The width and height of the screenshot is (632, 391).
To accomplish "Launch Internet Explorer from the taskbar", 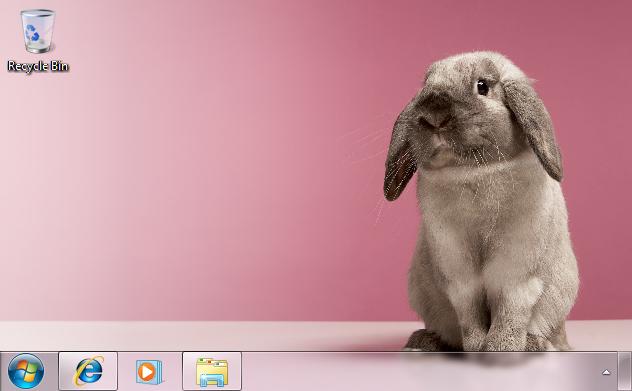I will [x=88, y=371].
